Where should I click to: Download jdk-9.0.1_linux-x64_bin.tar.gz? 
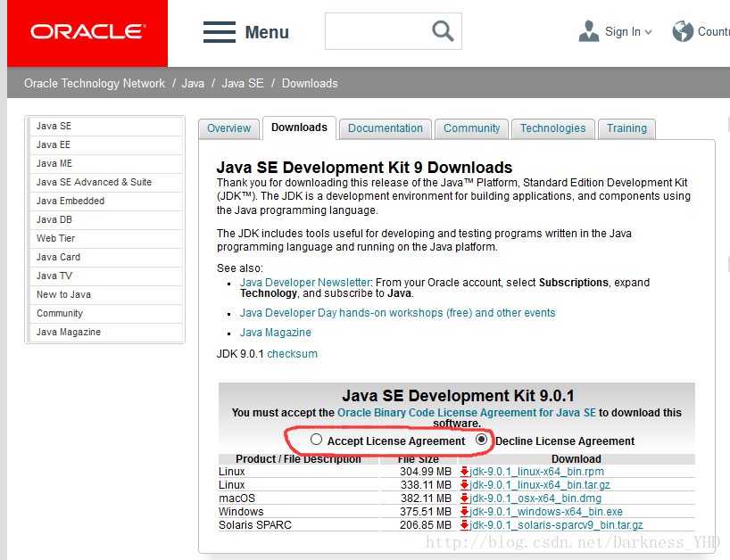point(540,485)
